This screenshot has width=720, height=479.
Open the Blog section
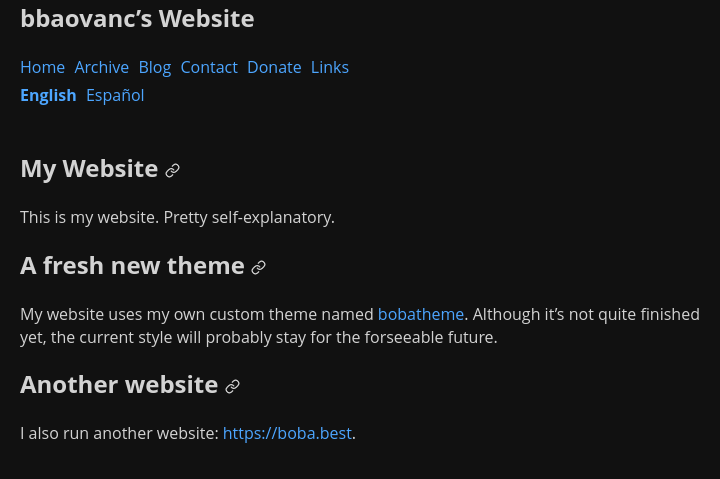pyautogui.click(x=155, y=67)
